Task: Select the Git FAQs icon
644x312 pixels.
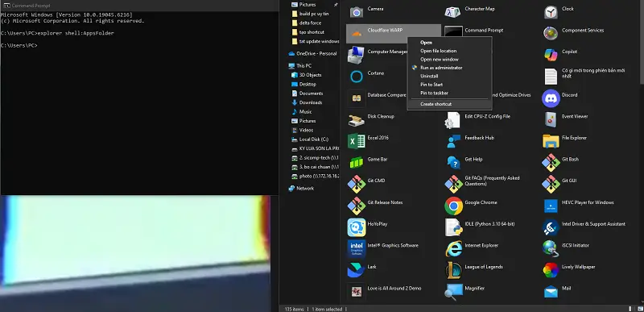Action: pyautogui.click(x=453, y=184)
